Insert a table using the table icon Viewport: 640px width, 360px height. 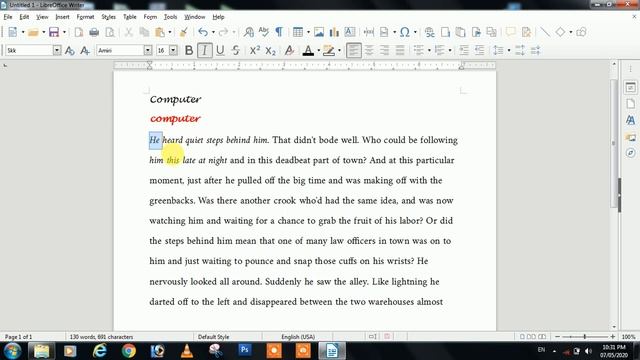tap(298, 32)
